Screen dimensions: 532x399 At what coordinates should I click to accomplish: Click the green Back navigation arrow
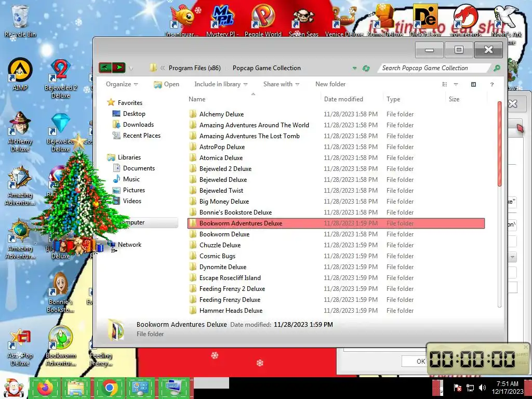pyautogui.click(x=105, y=68)
